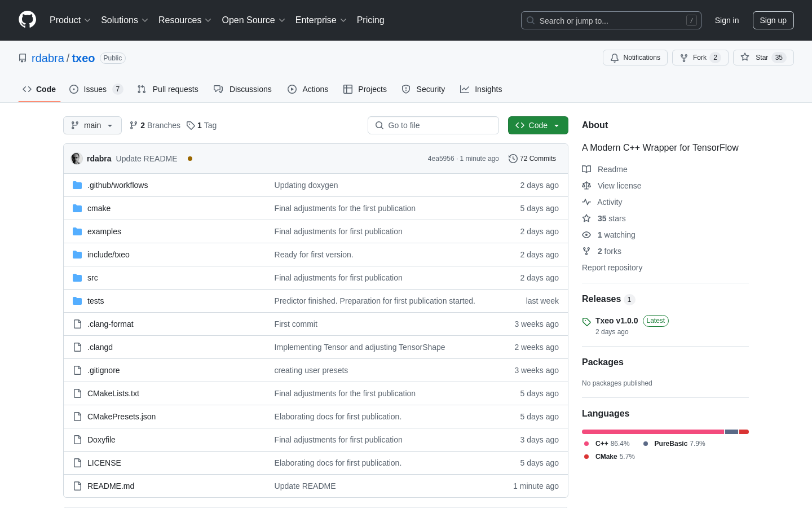View the 1 Tag link
The height and width of the screenshot is (508, 812).
202,125
